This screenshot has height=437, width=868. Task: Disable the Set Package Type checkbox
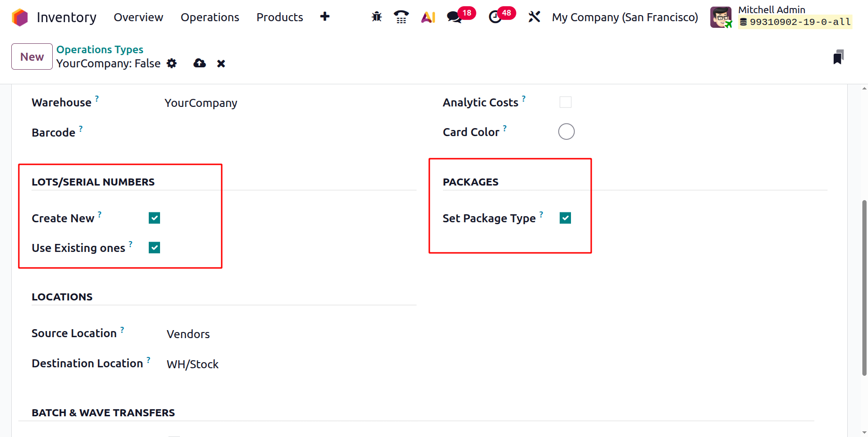click(565, 218)
